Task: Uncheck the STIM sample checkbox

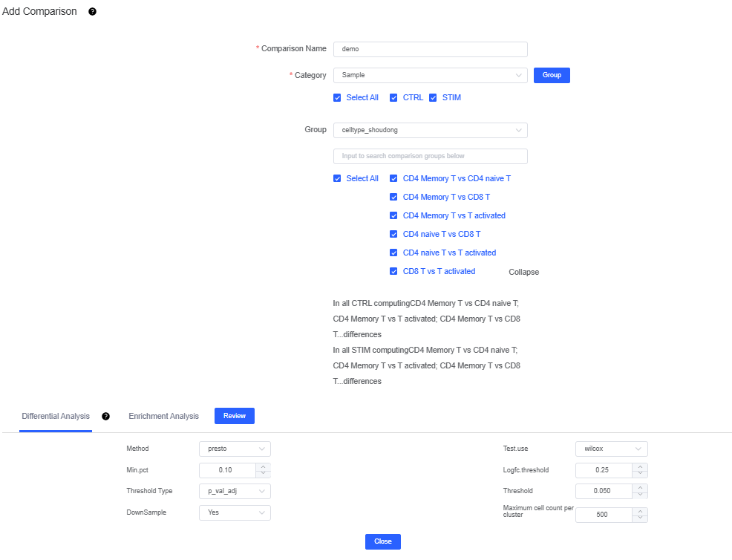Action: pyautogui.click(x=433, y=98)
